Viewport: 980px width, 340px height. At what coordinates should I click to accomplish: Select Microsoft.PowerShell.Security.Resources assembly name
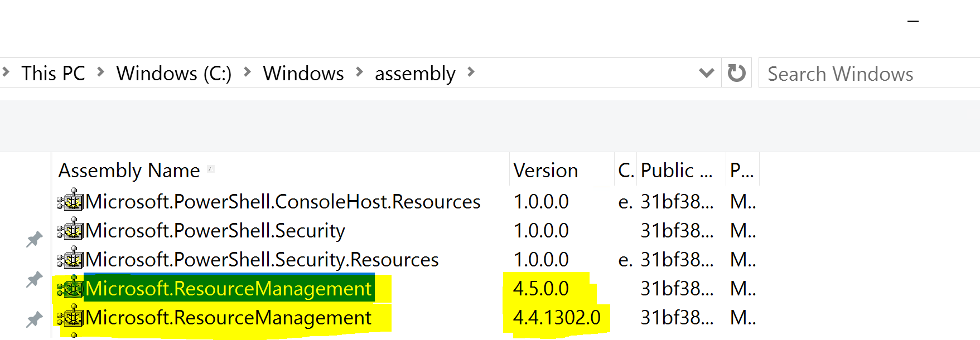click(262, 260)
